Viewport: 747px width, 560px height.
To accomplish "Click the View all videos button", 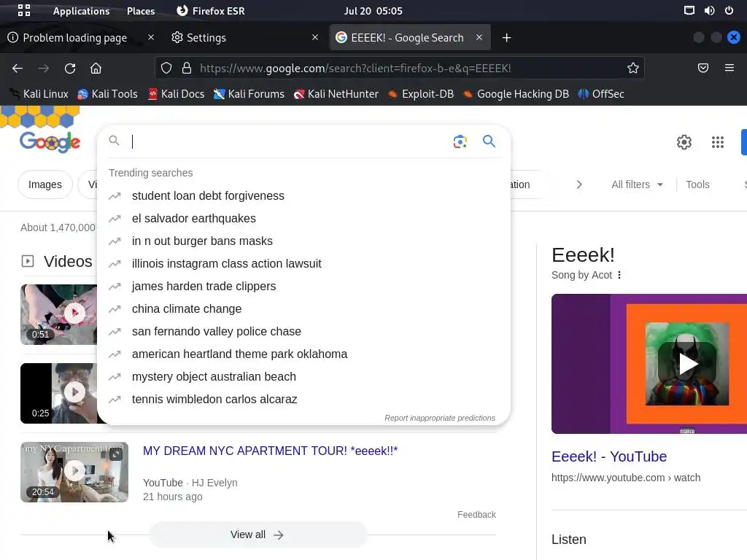I will [258, 534].
